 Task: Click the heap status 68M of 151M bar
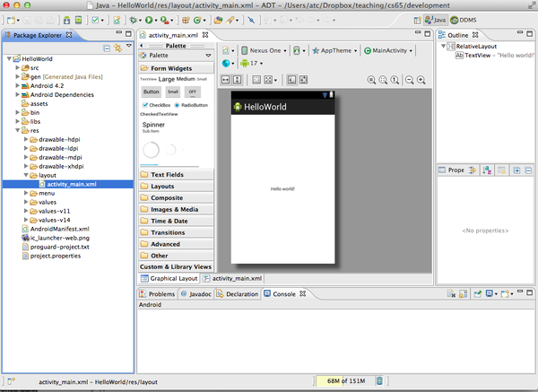pos(345,380)
